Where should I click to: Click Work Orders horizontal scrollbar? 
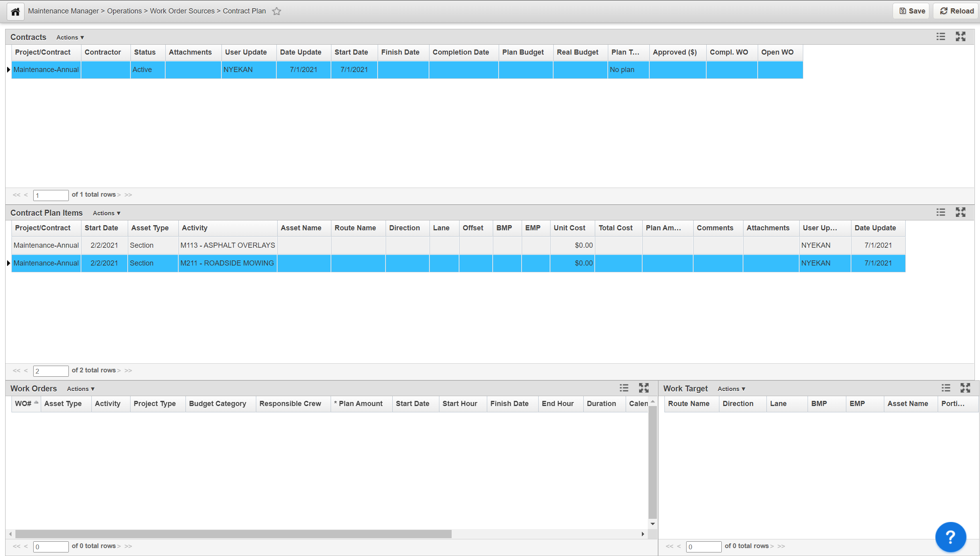pyautogui.click(x=233, y=534)
